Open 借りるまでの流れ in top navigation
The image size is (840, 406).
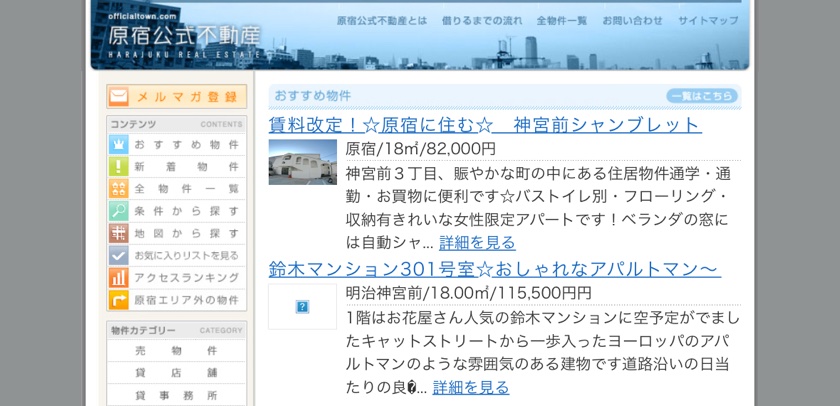click(x=482, y=21)
